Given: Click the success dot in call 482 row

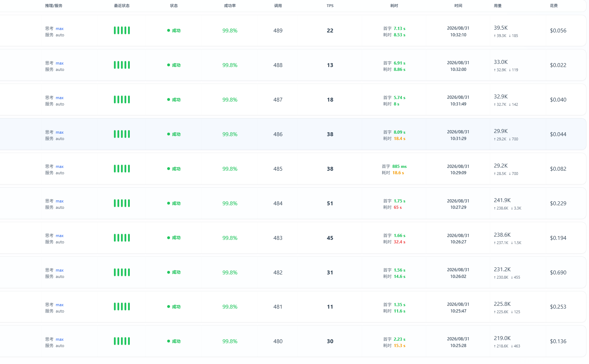Looking at the screenshot, I should tap(169, 272).
